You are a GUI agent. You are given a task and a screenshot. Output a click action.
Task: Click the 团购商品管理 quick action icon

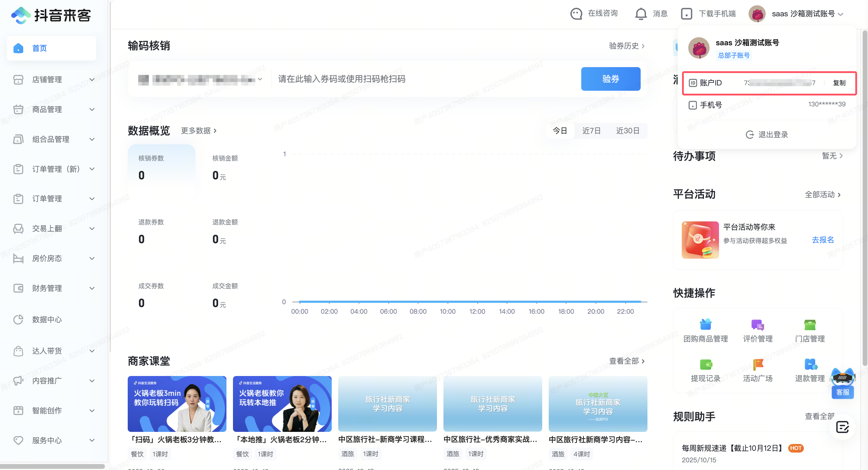[x=705, y=325]
